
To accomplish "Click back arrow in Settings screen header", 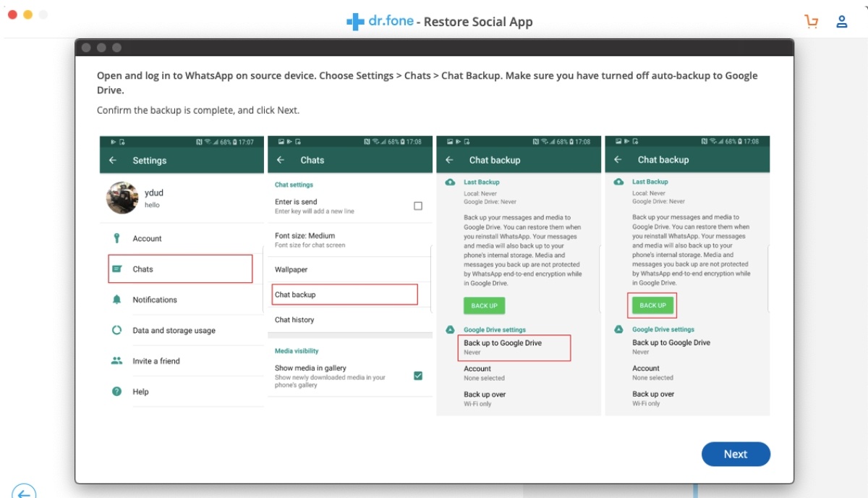I will [x=113, y=161].
